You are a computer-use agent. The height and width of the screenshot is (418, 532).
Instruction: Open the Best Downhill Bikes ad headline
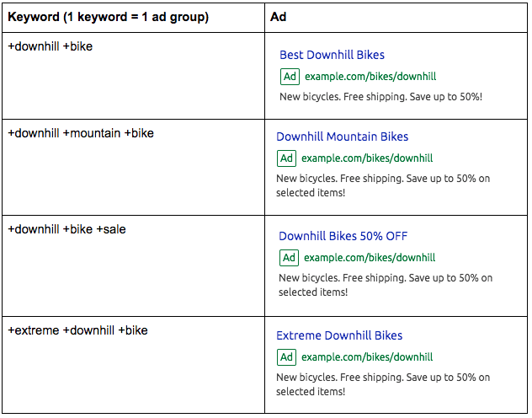click(x=332, y=55)
